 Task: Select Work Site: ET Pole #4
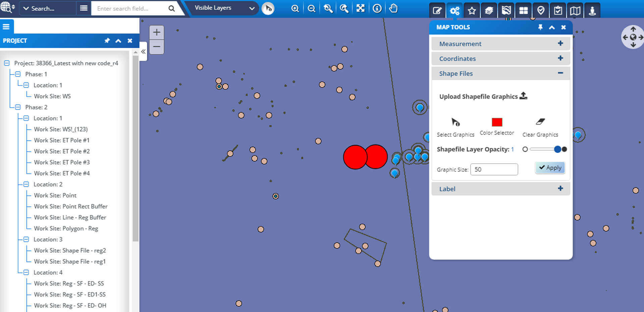coord(62,173)
